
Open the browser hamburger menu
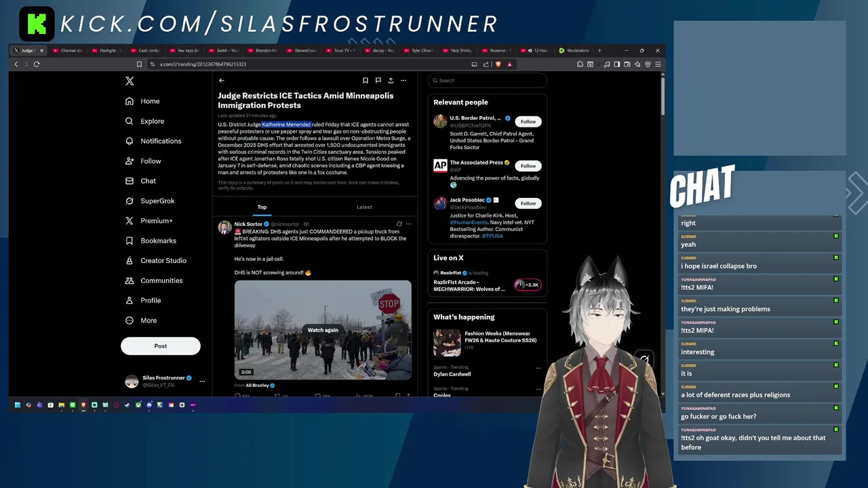[x=658, y=64]
